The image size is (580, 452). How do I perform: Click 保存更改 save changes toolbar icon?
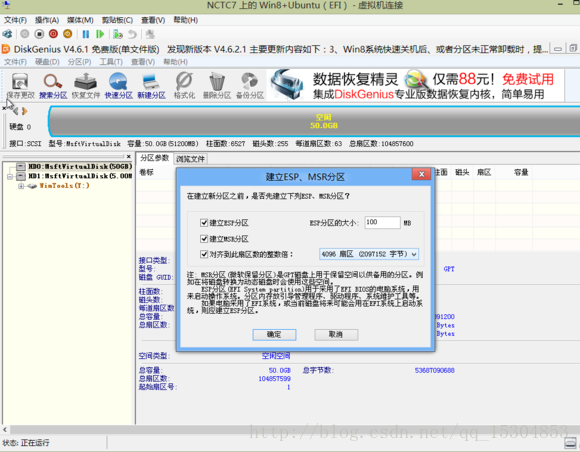click(x=20, y=86)
